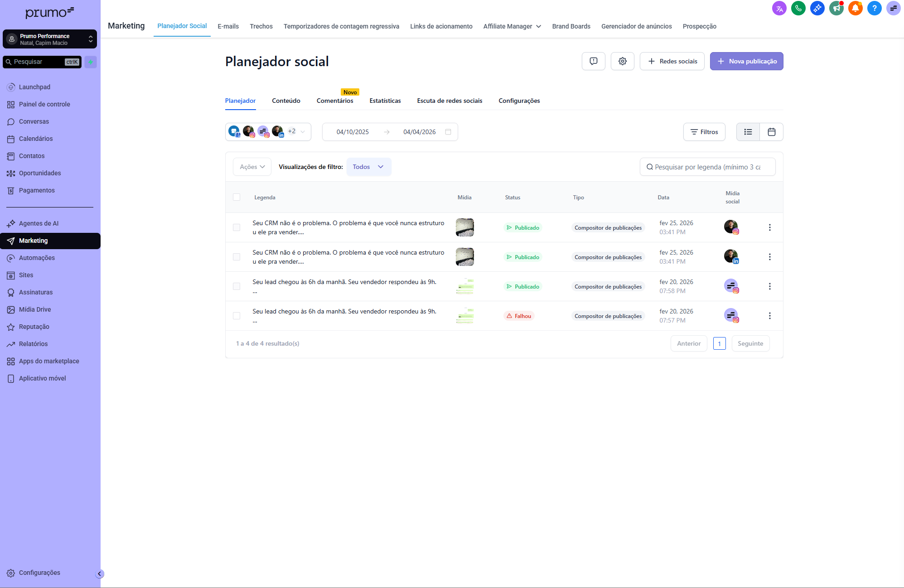Open the phone dialer icon
904x588 pixels.
coord(798,8)
